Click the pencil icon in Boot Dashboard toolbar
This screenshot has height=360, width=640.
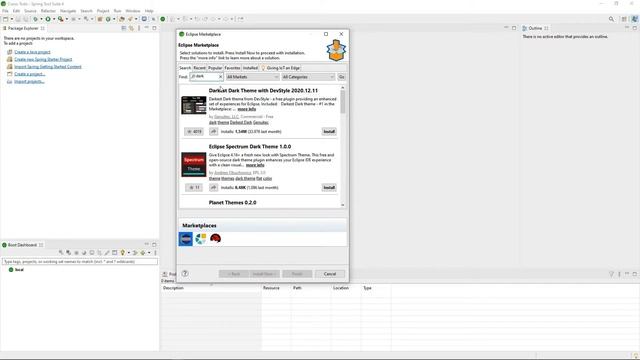pos(107,253)
